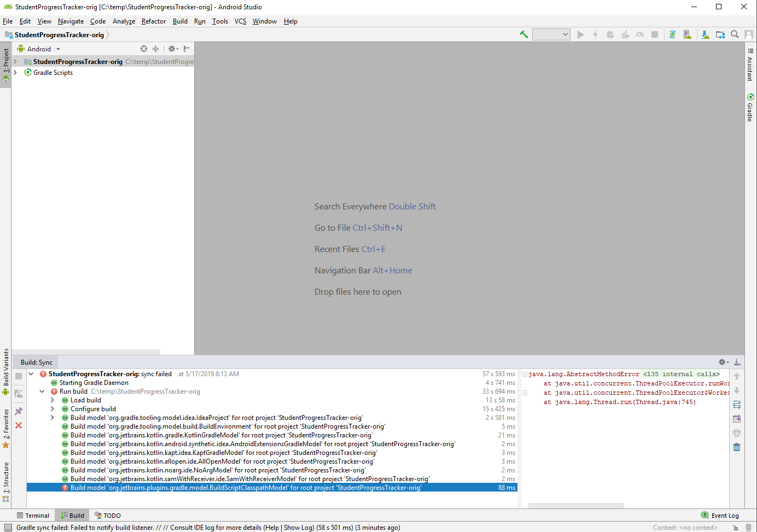This screenshot has width=757, height=532.
Task: Expand the Gradle Scripts node
Action: click(15, 72)
